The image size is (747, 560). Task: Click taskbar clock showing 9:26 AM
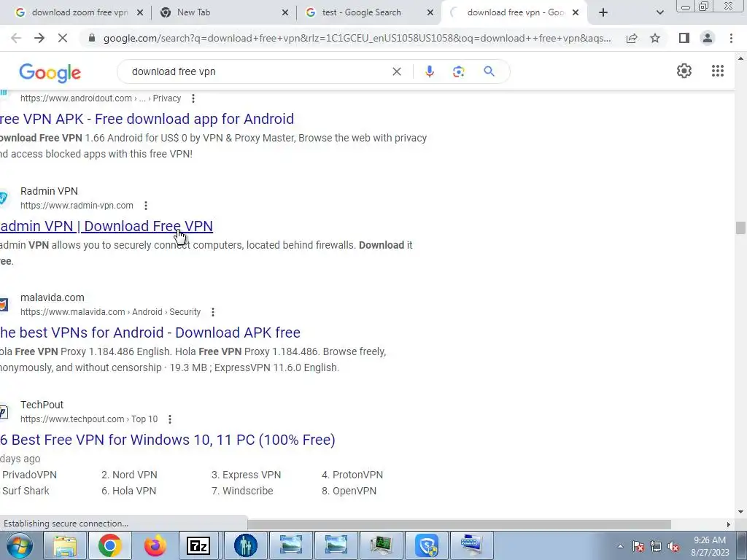click(710, 546)
